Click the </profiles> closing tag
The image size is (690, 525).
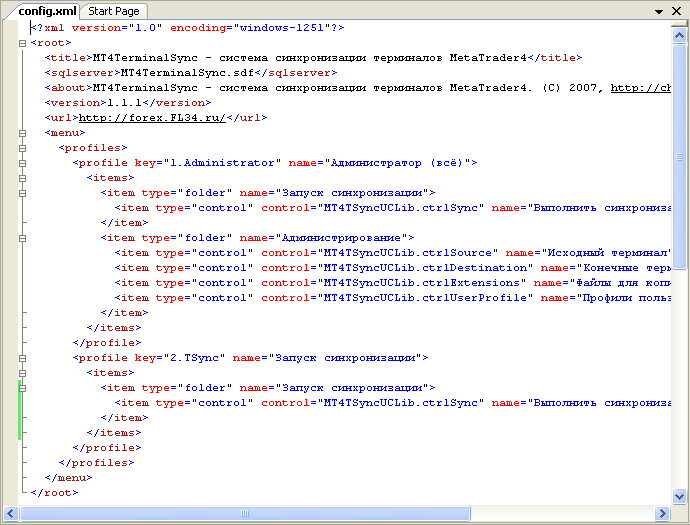[x=96, y=463]
